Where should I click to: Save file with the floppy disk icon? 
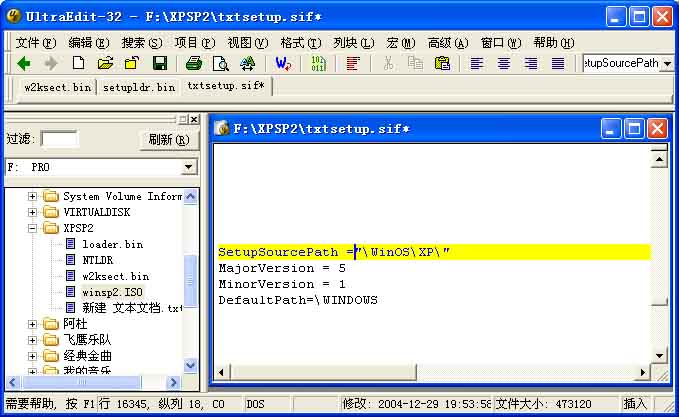(160, 64)
